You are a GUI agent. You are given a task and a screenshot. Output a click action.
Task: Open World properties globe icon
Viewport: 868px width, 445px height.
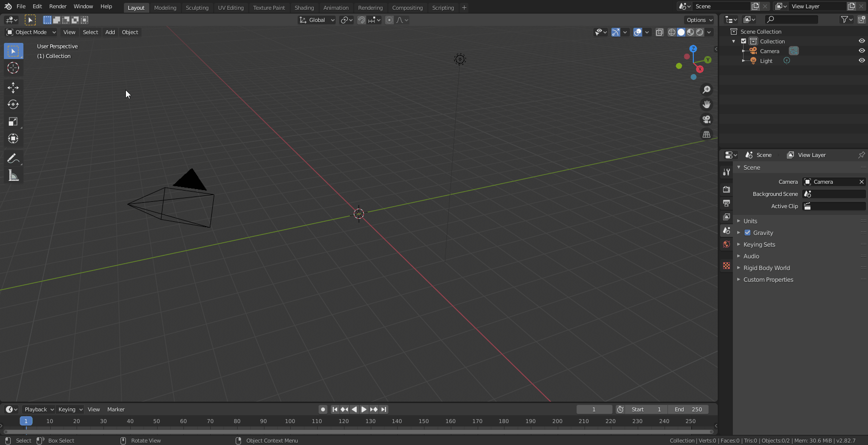tap(727, 244)
